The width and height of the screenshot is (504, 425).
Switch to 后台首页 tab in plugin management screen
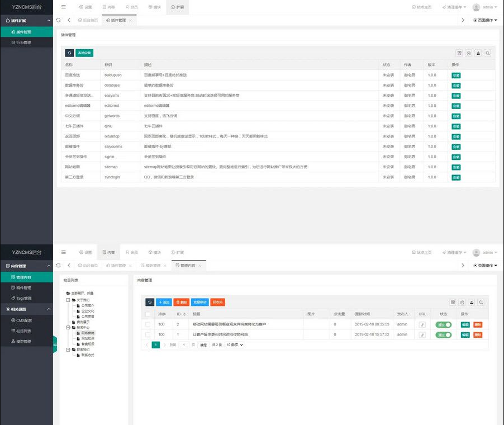(x=88, y=20)
